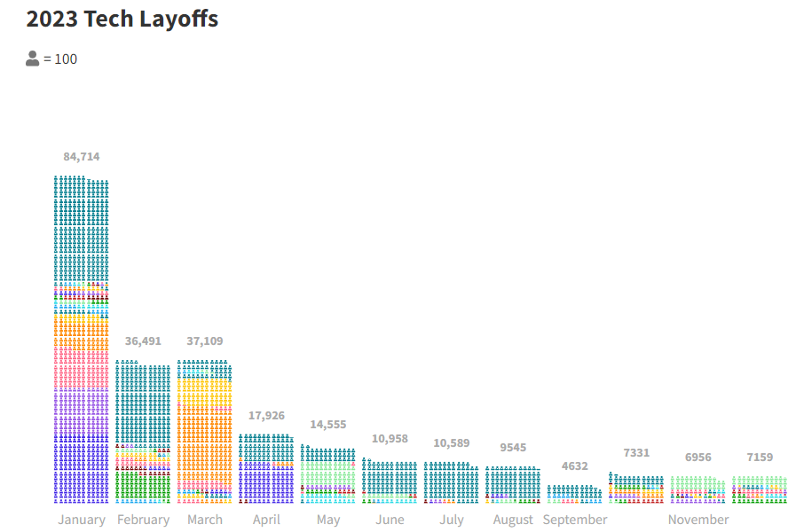This screenshot has width=804, height=532.
Task: Select the September total label 4632
Action: click(x=574, y=465)
